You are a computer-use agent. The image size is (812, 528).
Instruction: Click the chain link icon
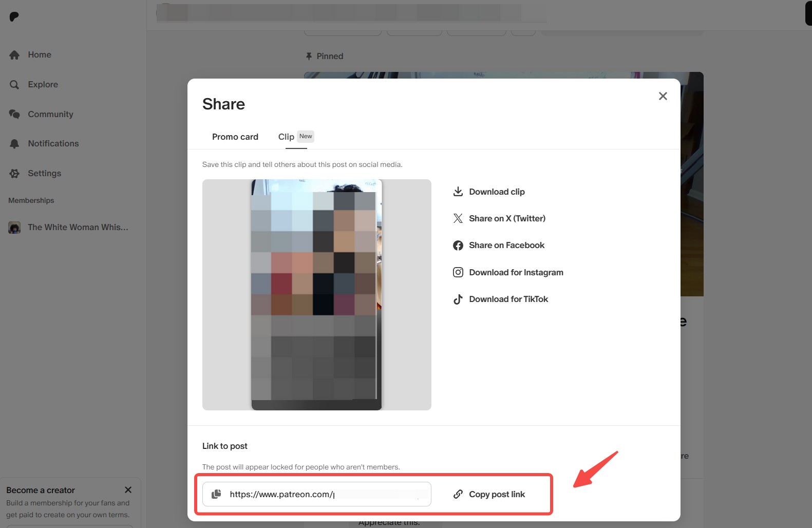(x=458, y=494)
